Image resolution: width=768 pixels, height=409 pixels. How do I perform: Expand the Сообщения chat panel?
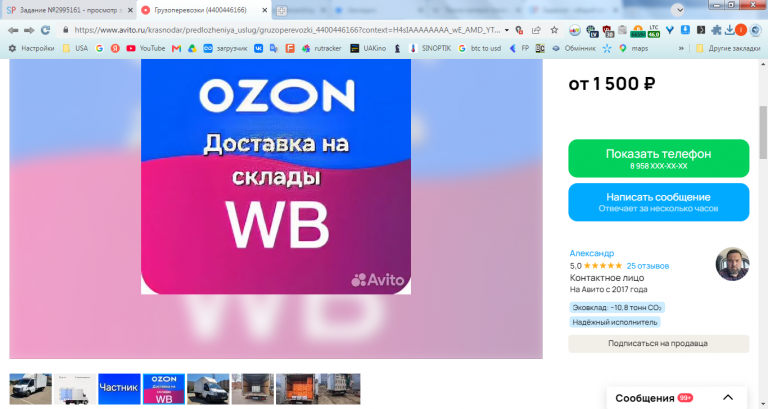676,398
